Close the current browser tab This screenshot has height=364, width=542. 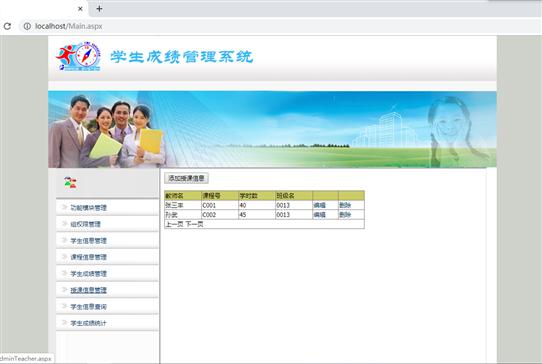[x=80, y=9]
